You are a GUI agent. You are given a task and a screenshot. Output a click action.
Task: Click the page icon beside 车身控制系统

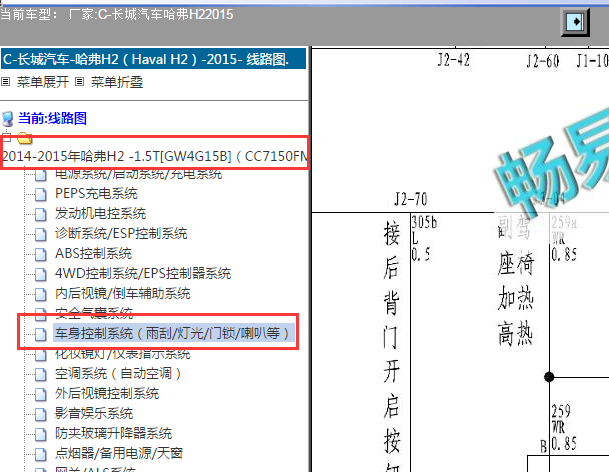pyautogui.click(x=40, y=334)
